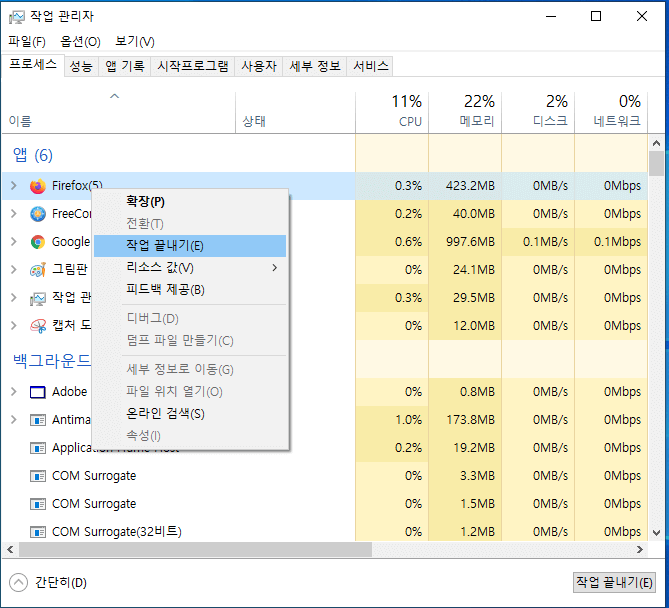Click the 앱 (6) group heading

coord(33,155)
